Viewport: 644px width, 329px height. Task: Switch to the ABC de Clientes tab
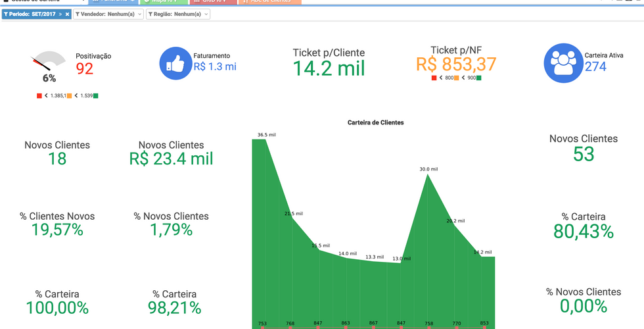[x=270, y=1]
